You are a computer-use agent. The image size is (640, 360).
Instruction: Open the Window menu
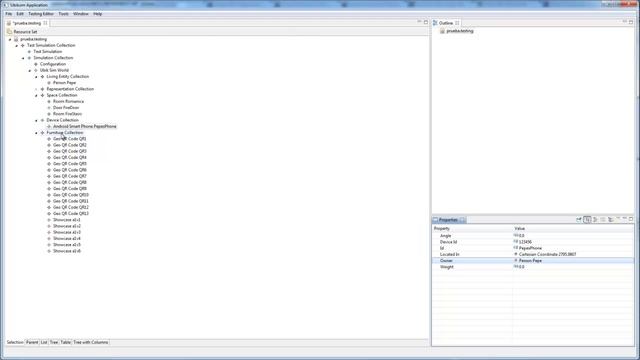tap(81, 14)
